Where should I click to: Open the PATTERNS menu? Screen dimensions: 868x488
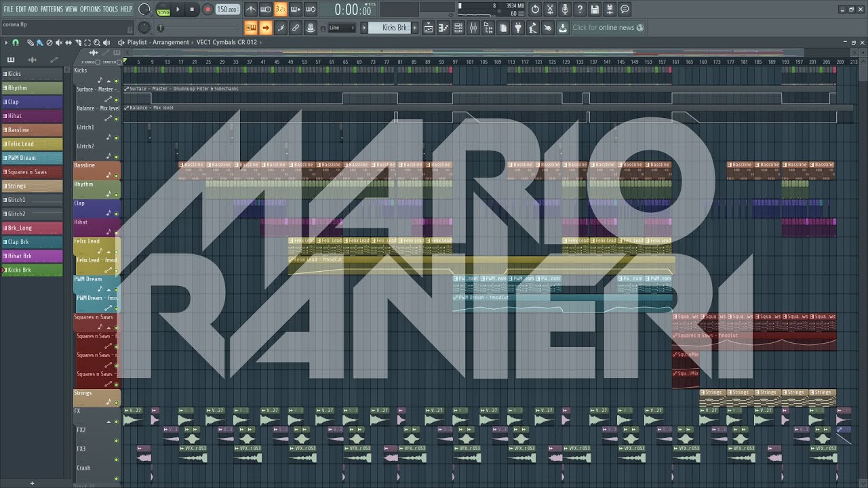click(x=52, y=9)
